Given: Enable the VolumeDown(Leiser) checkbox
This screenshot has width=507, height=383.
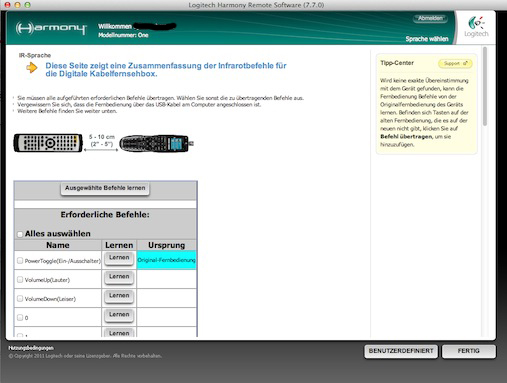Looking at the screenshot, I should [20, 298].
